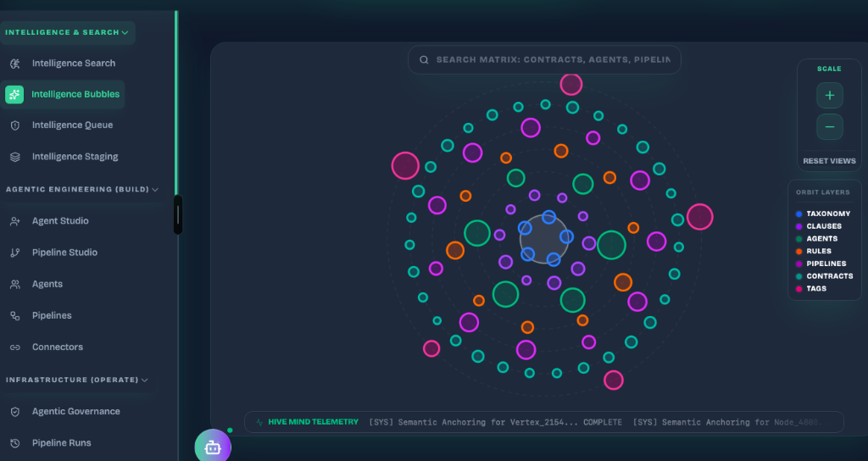Viewport: 868px width, 461px height.
Task: Click the Rules orange legend dot
Action: pyautogui.click(x=798, y=252)
